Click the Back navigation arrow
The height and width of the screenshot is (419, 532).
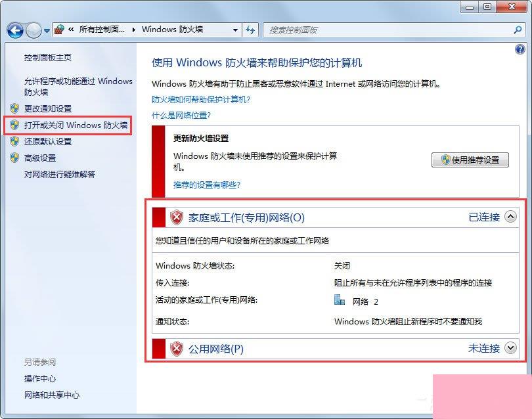(15, 30)
